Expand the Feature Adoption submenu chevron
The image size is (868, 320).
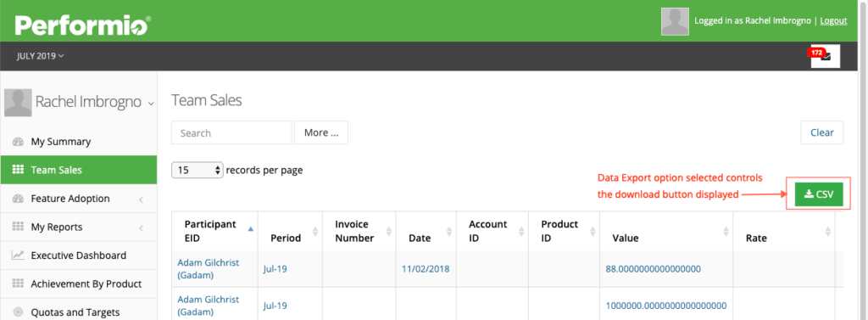[142, 199]
